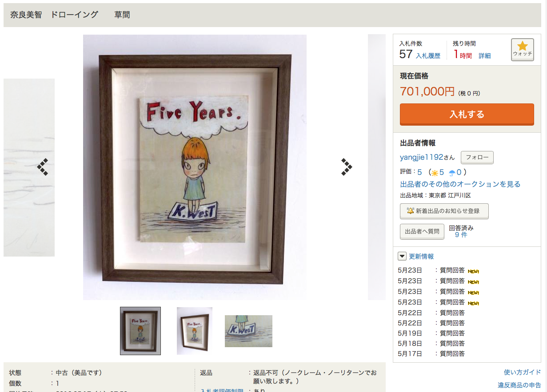
Task: Follow the seller with フォロー button
Action: [477, 158]
